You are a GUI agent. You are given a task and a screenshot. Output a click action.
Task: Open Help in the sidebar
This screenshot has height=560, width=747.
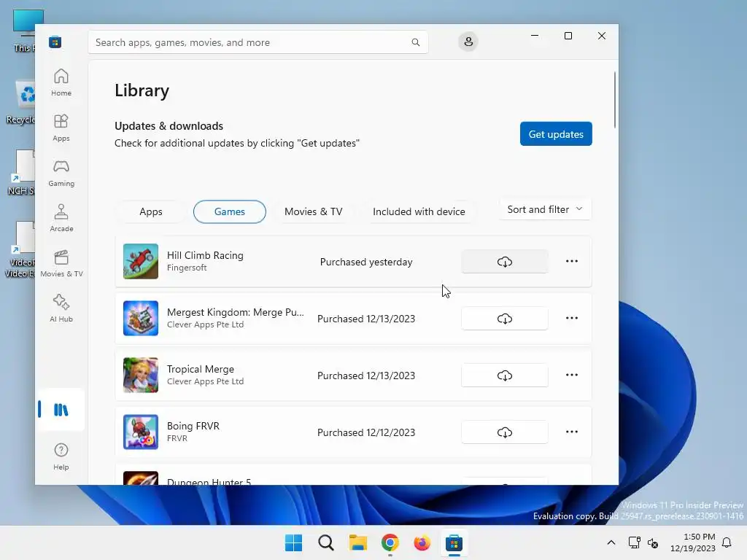(x=61, y=456)
